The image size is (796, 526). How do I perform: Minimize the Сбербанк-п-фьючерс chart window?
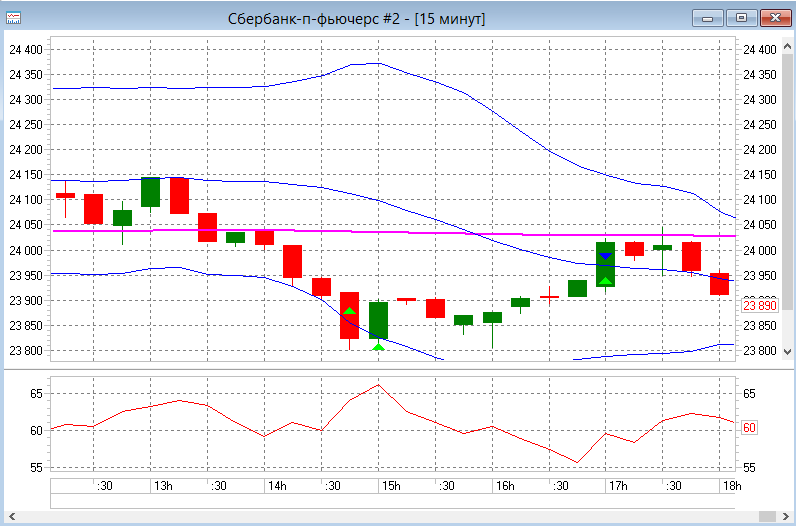click(x=708, y=18)
